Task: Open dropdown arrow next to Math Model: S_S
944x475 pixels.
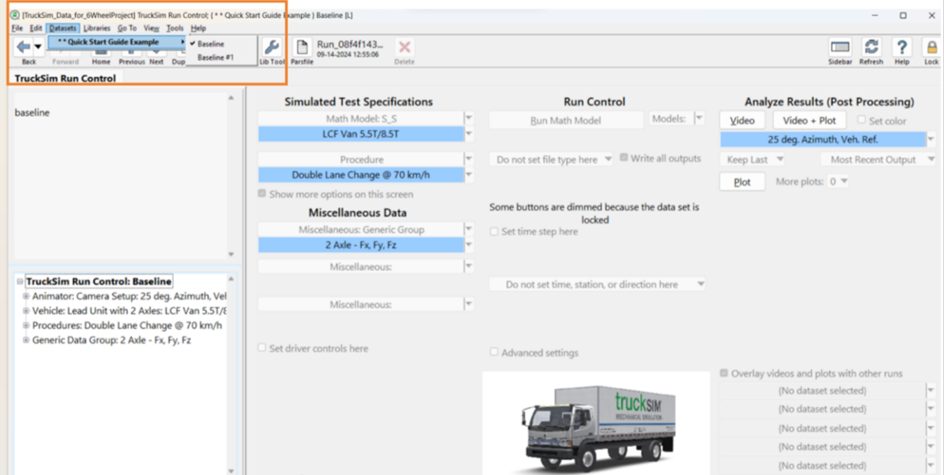Action: click(469, 119)
